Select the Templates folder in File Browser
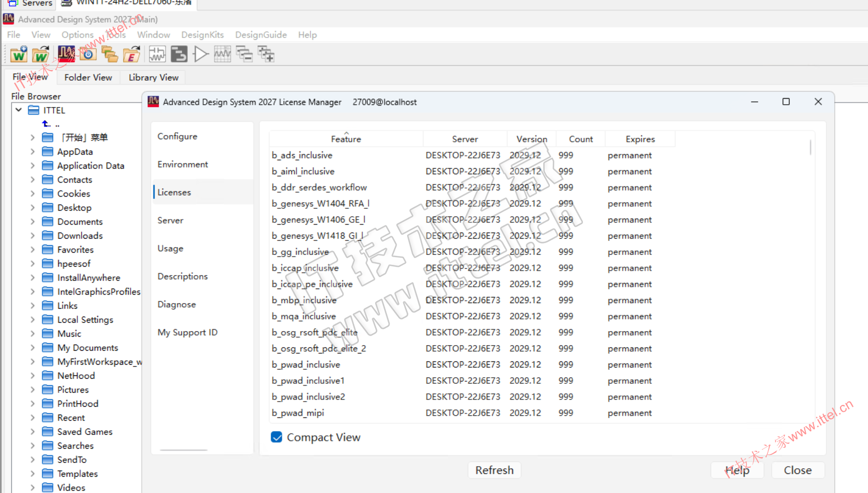Image resolution: width=868 pixels, height=493 pixels. (x=77, y=473)
